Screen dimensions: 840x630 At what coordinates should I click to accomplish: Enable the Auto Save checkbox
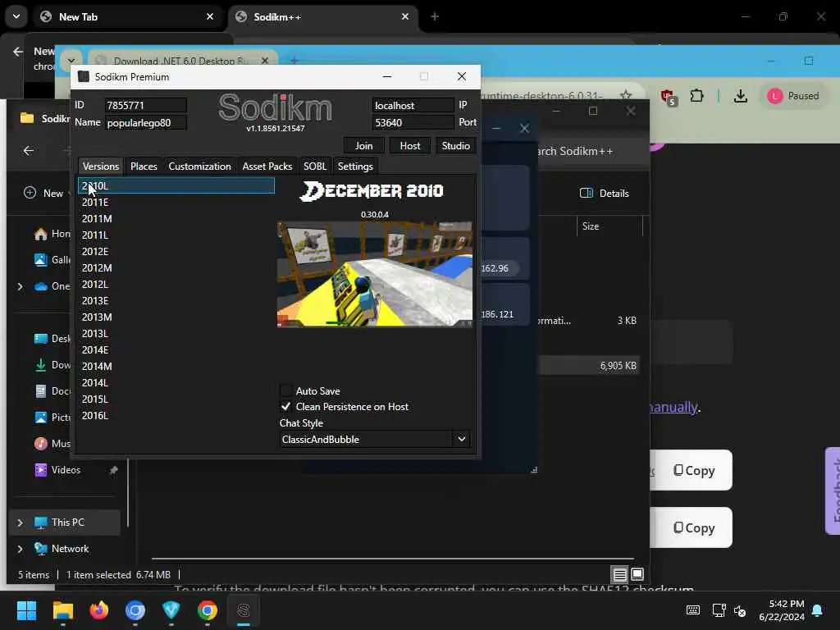coord(286,390)
